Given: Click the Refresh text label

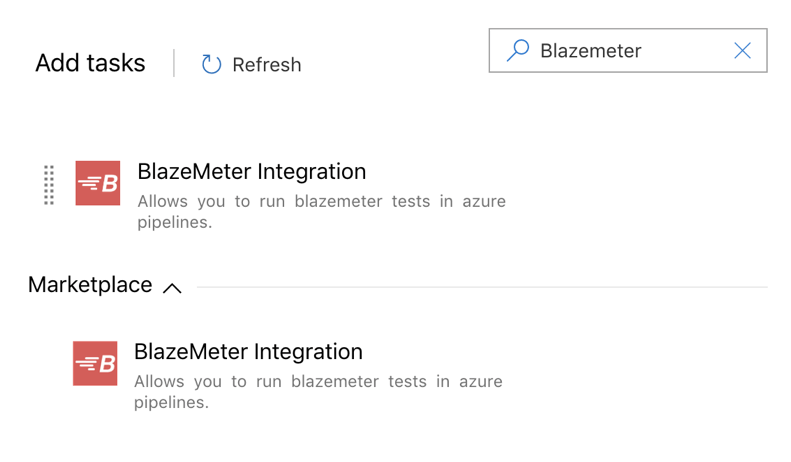Looking at the screenshot, I should pyautogui.click(x=266, y=65).
